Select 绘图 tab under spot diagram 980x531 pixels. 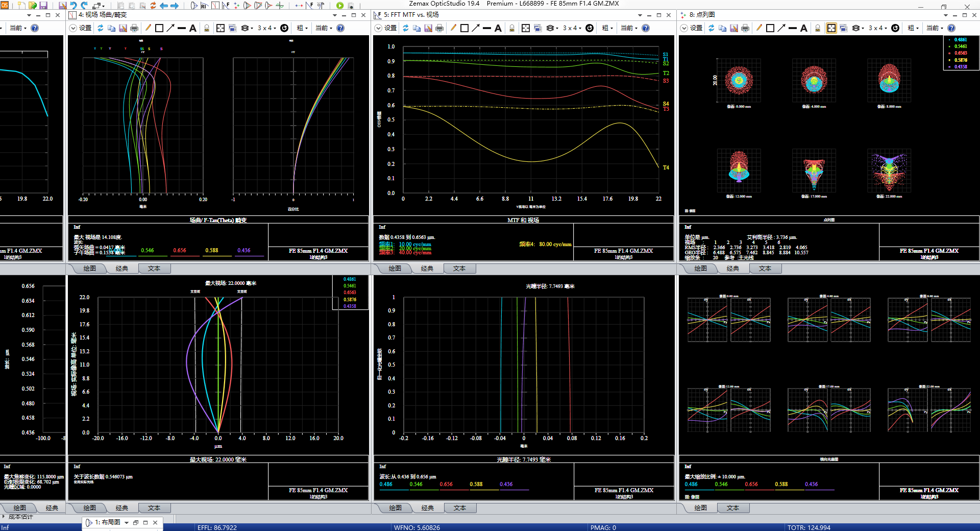701,269
